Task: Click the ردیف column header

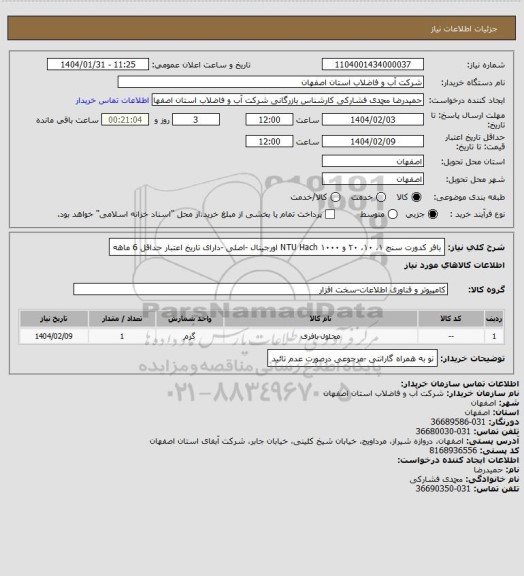Action: pyautogui.click(x=494, y=318)
